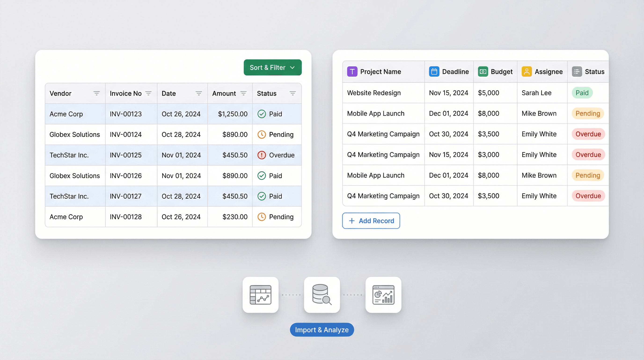
Task: Click the green money icon beside Budget
Action: pos(483,71)
